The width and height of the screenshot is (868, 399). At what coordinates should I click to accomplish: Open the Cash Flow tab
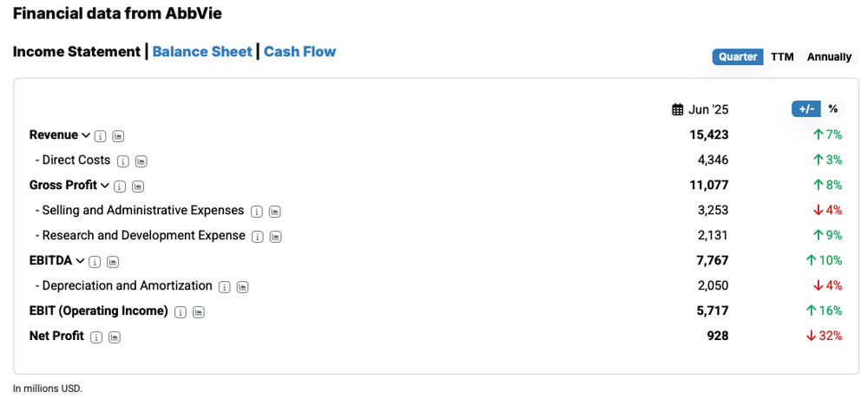tap(299, 51)
